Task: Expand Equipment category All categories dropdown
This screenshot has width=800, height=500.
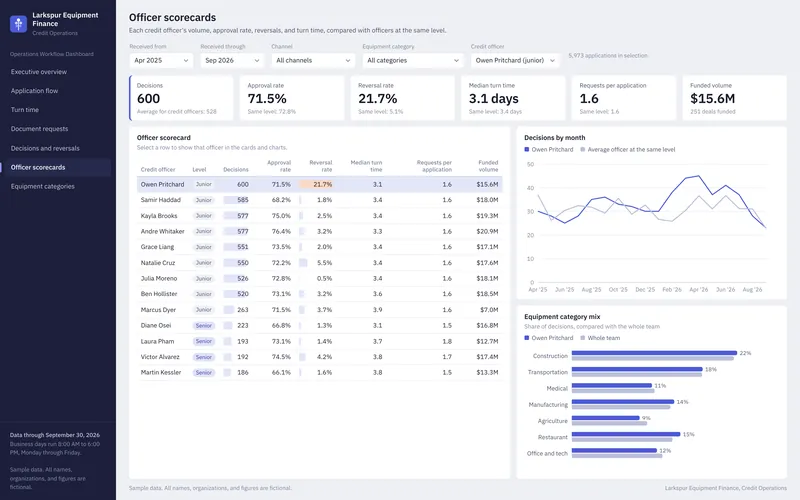Action: pos(413,60)
